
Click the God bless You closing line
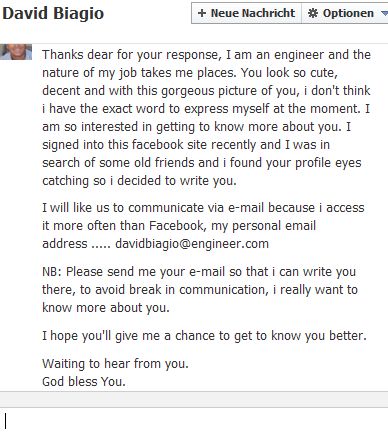(x=84, y=381)
